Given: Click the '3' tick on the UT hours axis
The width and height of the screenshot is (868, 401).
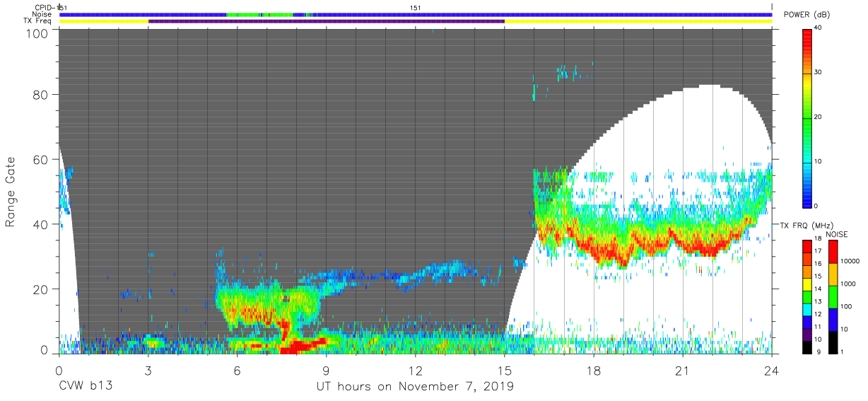Looking at the screenshot, I should coord(148,370).
